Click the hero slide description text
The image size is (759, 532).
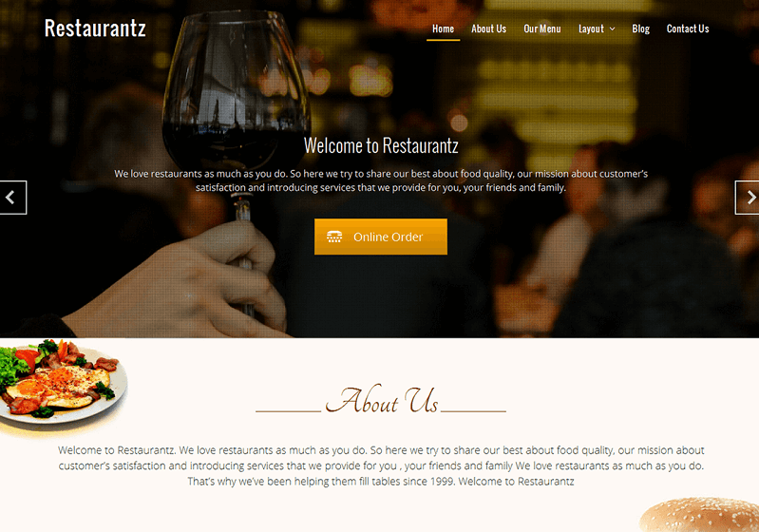point(381,180)
